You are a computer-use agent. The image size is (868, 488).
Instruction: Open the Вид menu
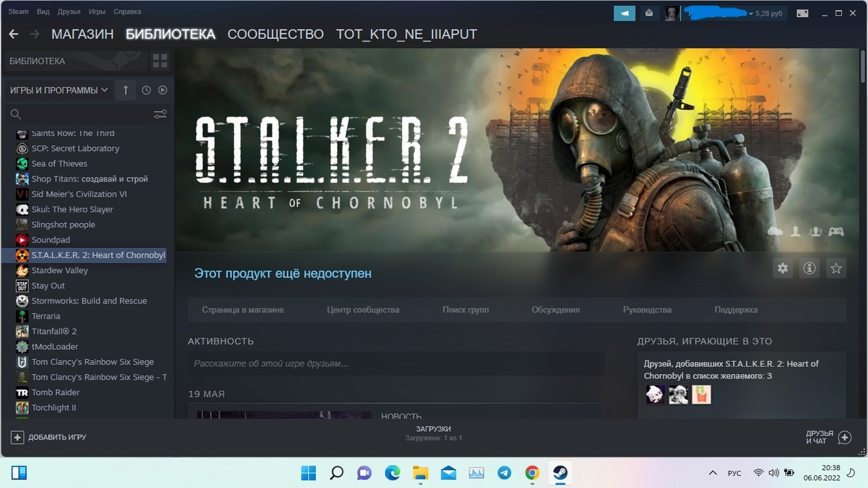[x=43, y=12]
